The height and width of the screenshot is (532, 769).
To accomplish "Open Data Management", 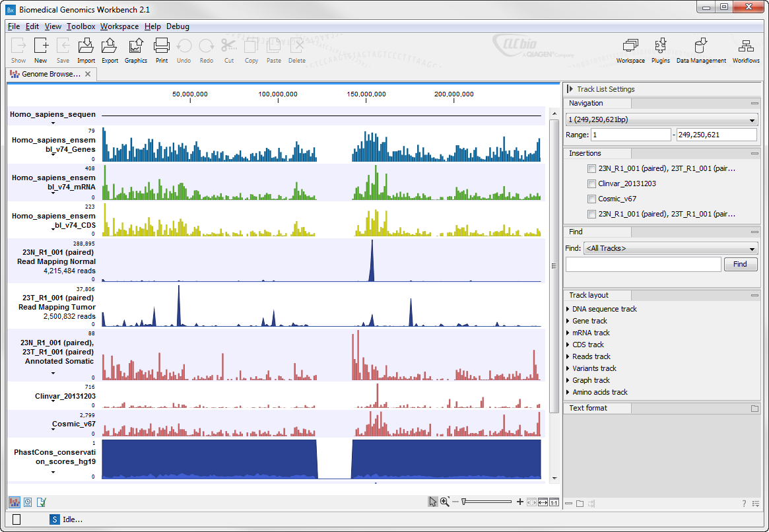I will [x=700, y=50].
